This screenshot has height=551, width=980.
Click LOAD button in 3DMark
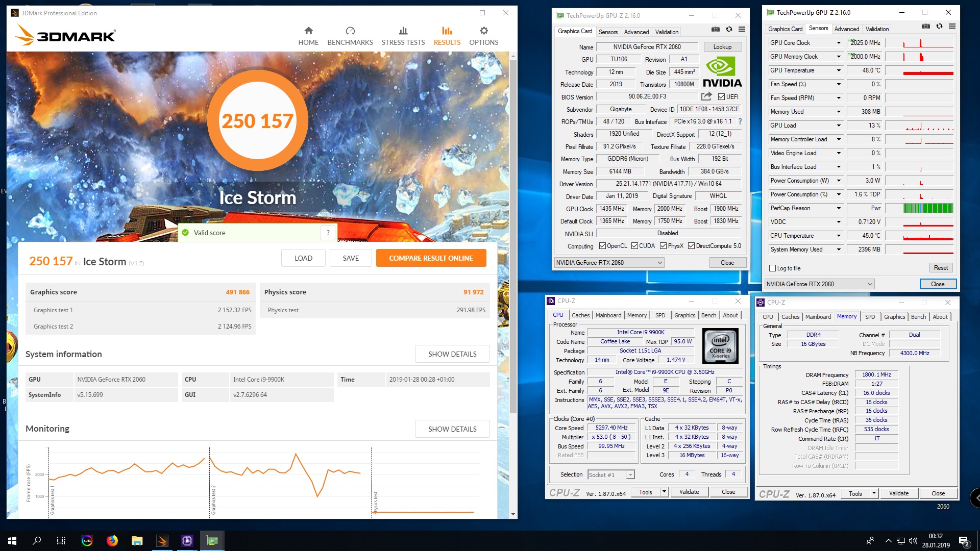click(x=303, y=258)
